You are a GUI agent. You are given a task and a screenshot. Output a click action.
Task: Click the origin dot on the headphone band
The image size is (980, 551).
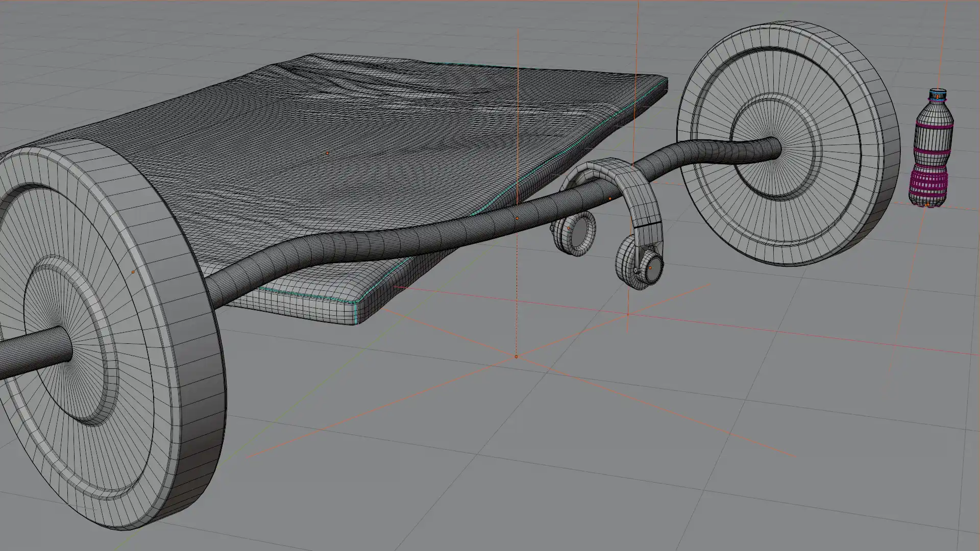(x=610, y=198)
